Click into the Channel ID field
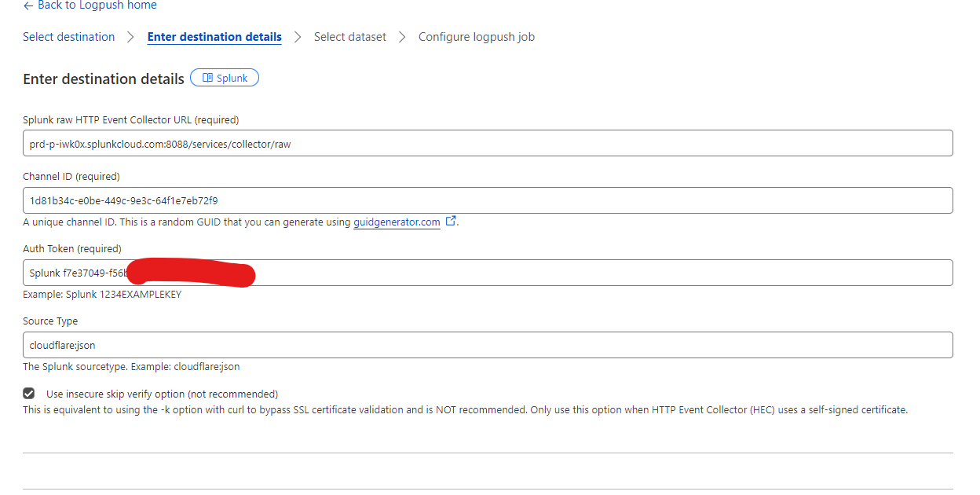 (x=487, y=200)
